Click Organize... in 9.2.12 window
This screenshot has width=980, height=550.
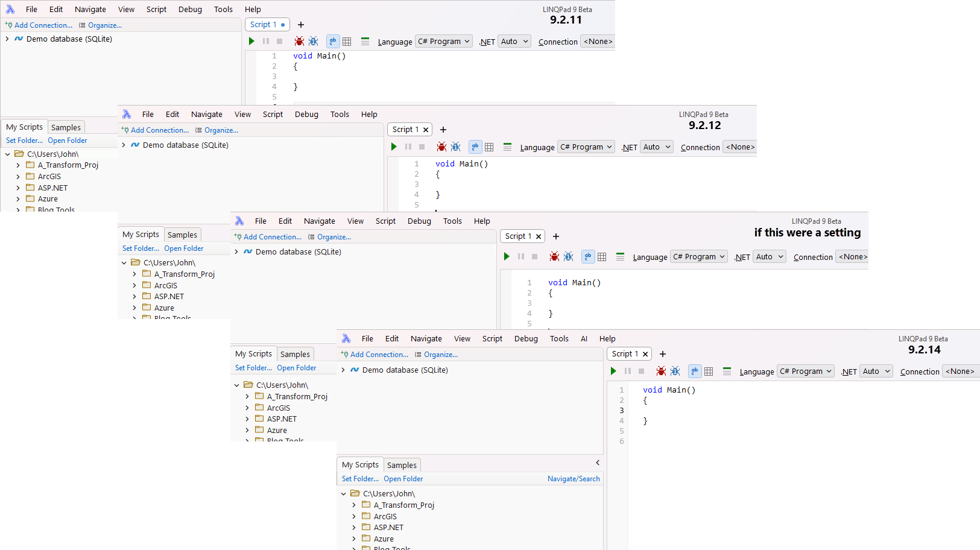click(217, 130)
